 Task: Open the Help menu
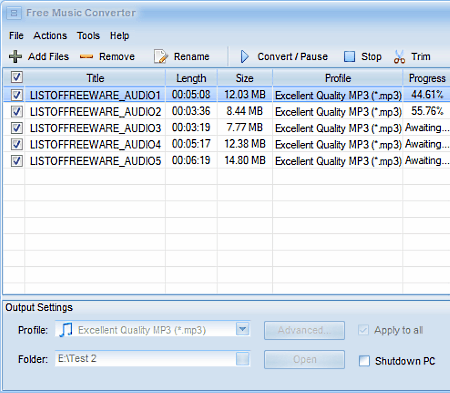coord(119,36)
